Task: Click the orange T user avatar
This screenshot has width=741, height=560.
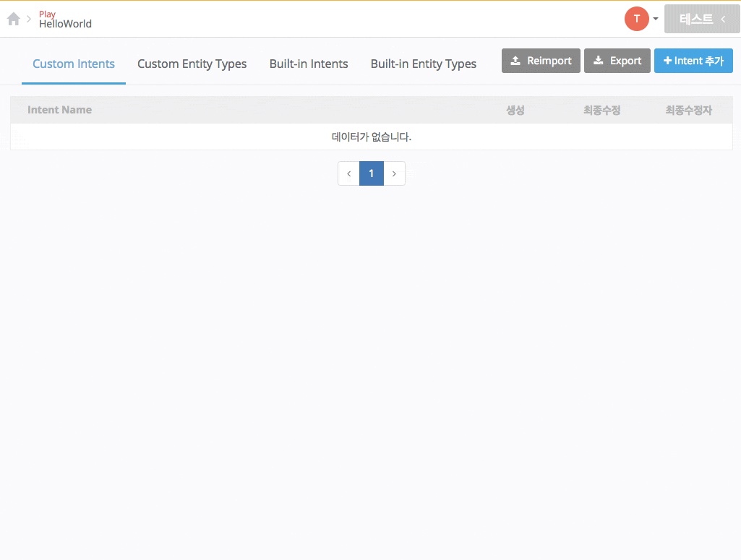Action: [x=636, y=19]
